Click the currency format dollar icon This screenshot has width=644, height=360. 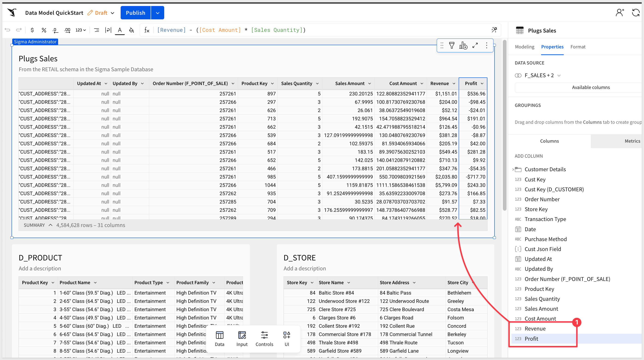[32, 30]
